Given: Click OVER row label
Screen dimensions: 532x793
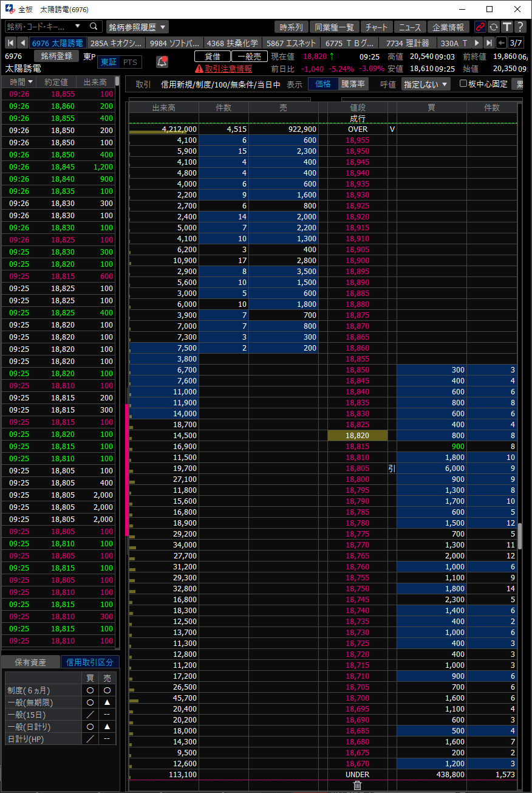Looking at the screenshot, I should (x=358, y=129).
